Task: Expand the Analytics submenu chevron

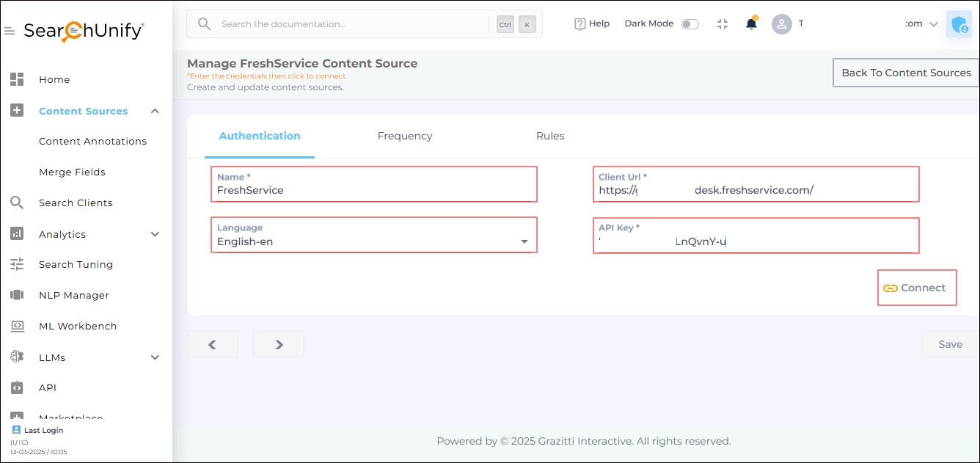Action: (x=155, y=234)
